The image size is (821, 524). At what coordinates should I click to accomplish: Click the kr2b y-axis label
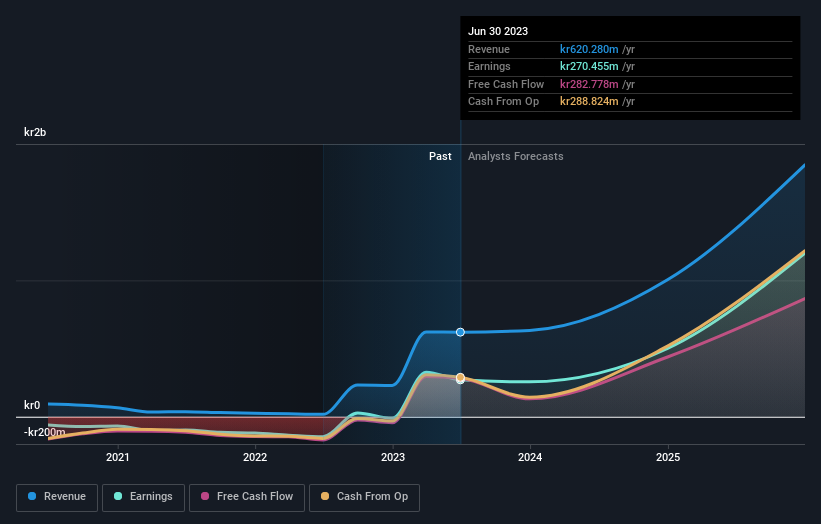(x=35, y=132)
